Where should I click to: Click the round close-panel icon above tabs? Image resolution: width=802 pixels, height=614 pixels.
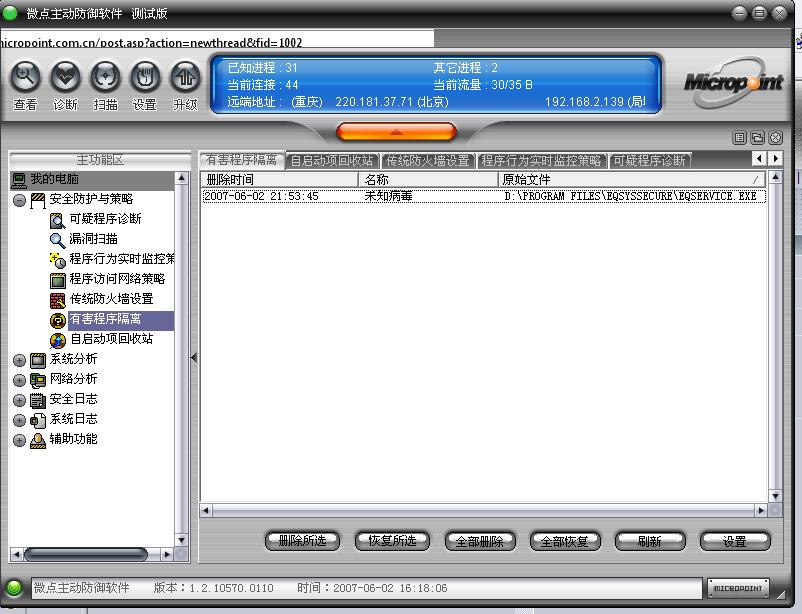(776, 137)
